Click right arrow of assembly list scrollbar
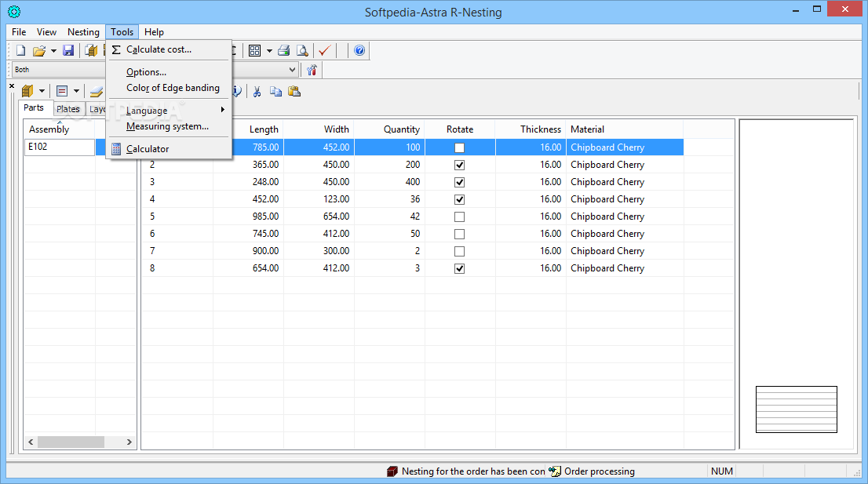This screenshot has width=868, height=484. (129, 442)
